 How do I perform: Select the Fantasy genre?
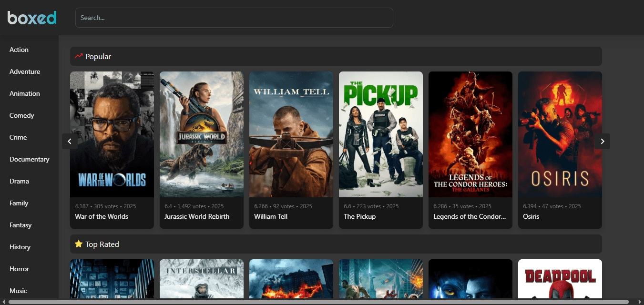click(x=20, y=225)
